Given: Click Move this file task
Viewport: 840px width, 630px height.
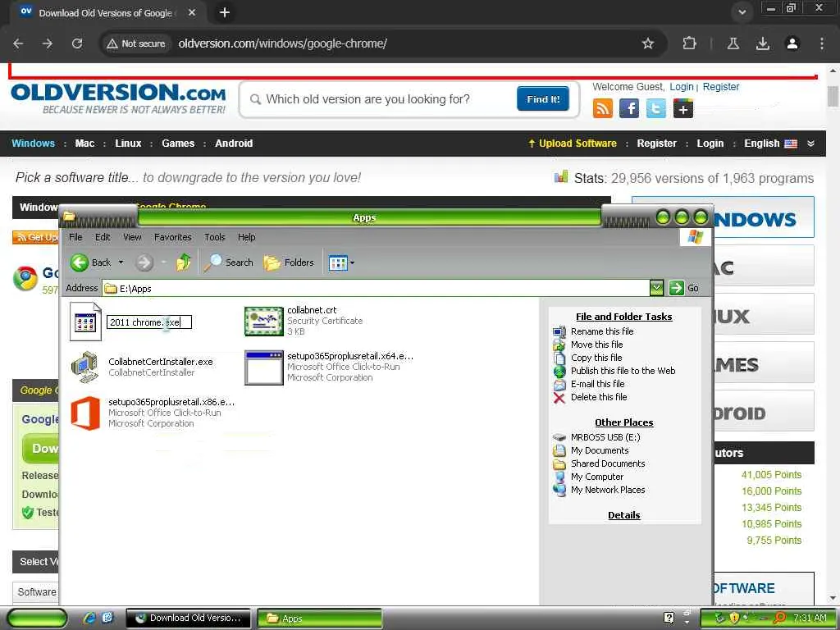Looking at the screenshot, I should pyautogui.click(x=597, y=345).
